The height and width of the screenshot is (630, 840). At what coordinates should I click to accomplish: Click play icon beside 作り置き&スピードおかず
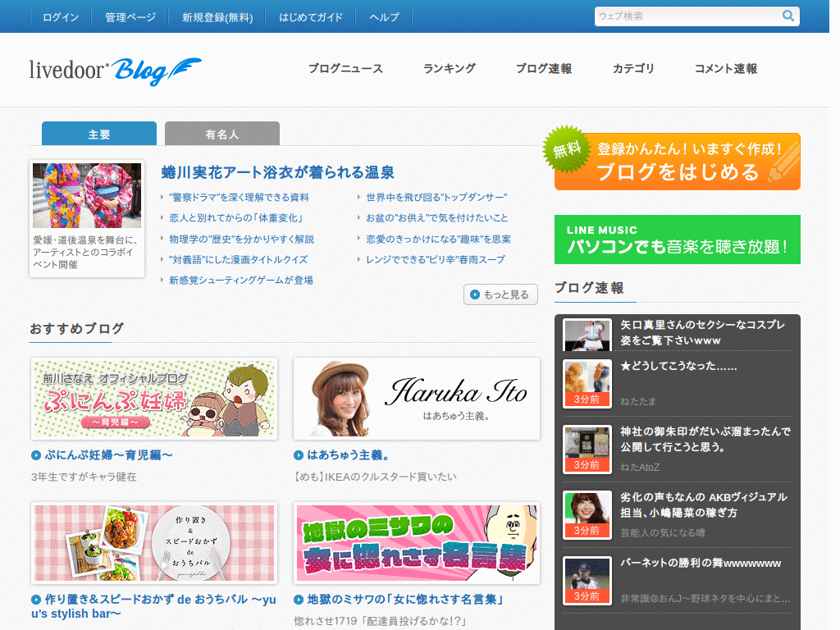tap(36, 600)
